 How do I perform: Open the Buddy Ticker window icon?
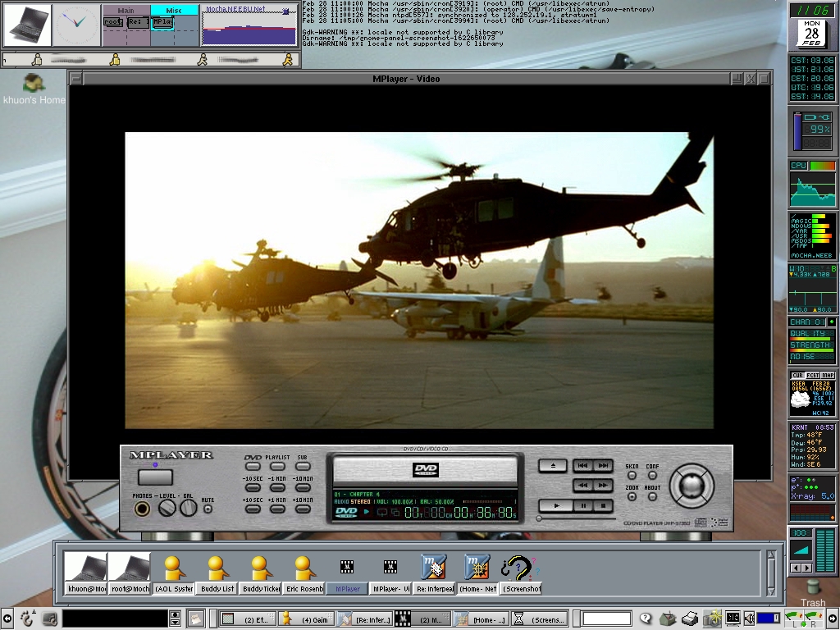(x=261, y=573)
